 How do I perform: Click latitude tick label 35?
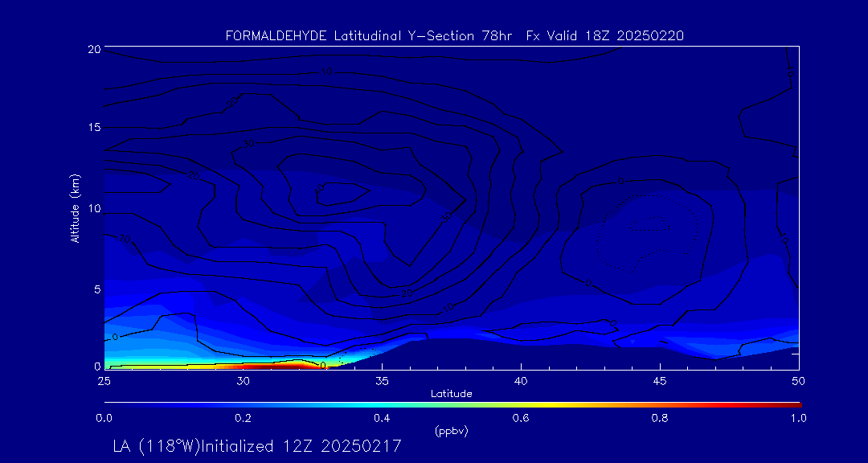pyautogui.click(x=382, y=381)
